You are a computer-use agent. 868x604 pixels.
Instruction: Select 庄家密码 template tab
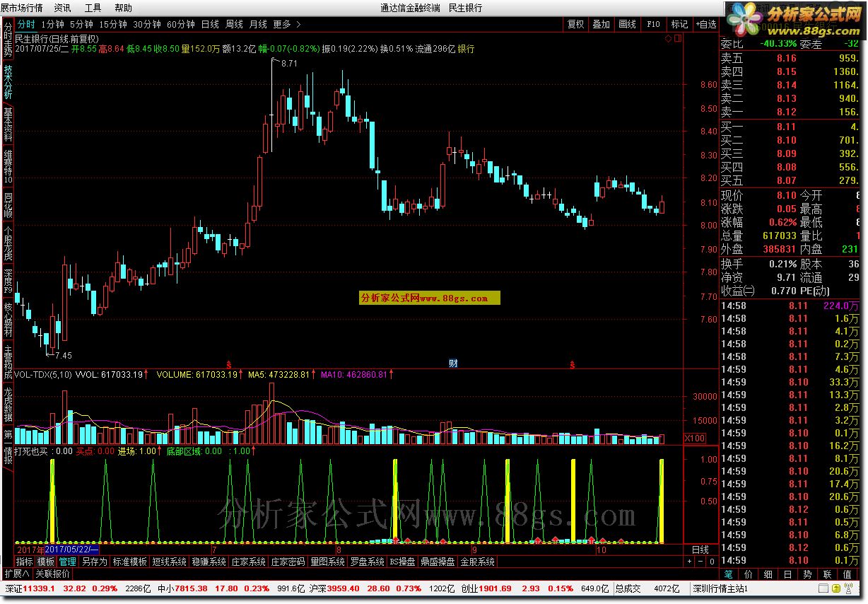pyautogui.click(x=288, y=562)
